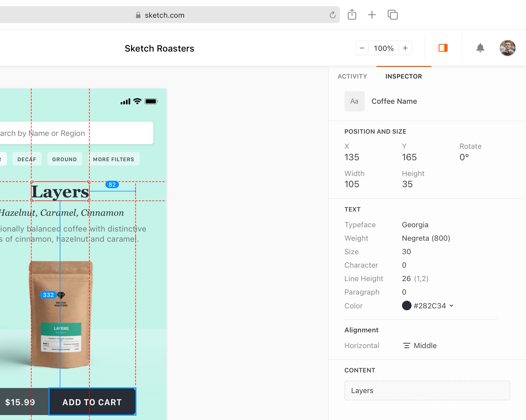Reload the sketch.com page

332,15
